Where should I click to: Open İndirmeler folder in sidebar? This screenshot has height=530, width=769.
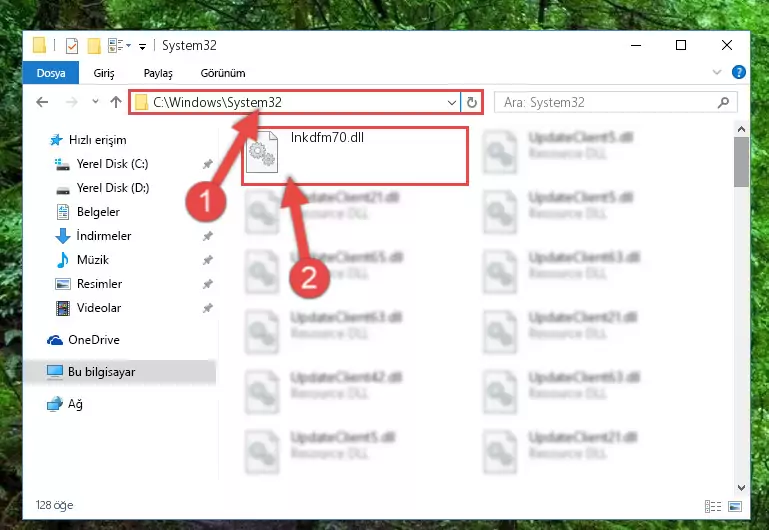[103, 236]
